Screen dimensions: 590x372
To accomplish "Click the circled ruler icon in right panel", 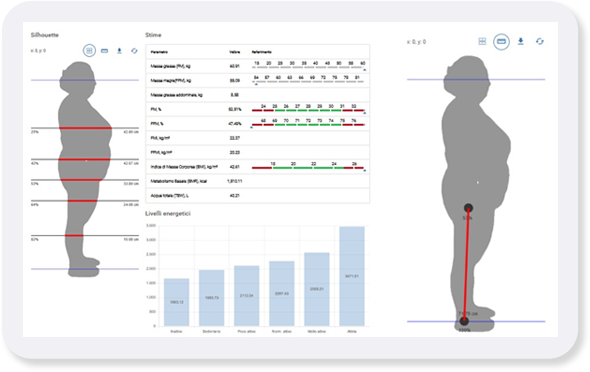I will tap(501, 41).
